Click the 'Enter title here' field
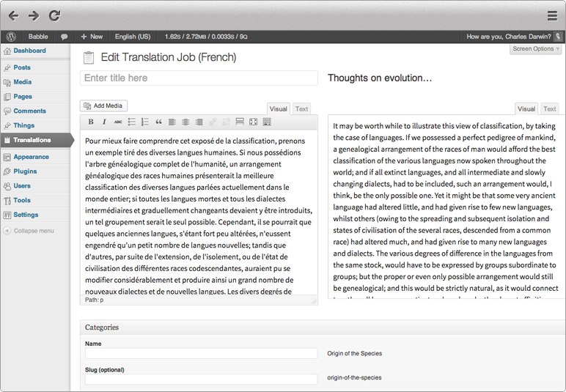This screenshot has width=566, height=392. [199, 78]
